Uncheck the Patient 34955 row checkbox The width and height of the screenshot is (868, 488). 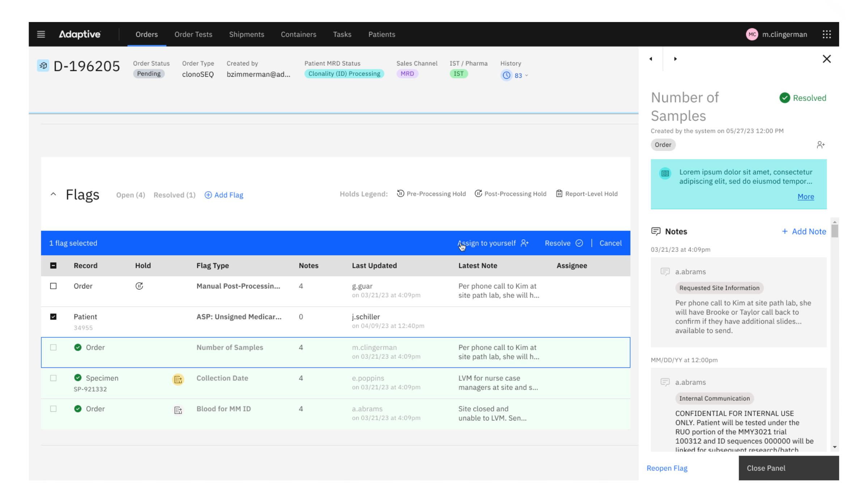(x=53, y=317)
